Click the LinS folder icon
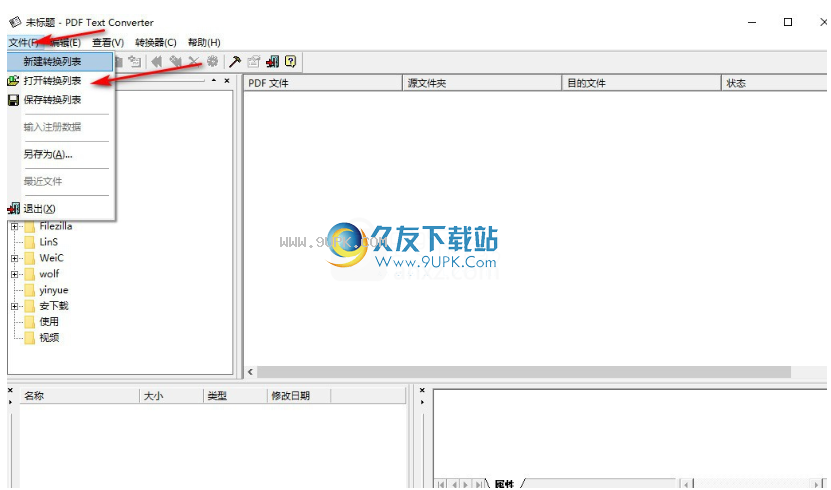 point(30,243)
